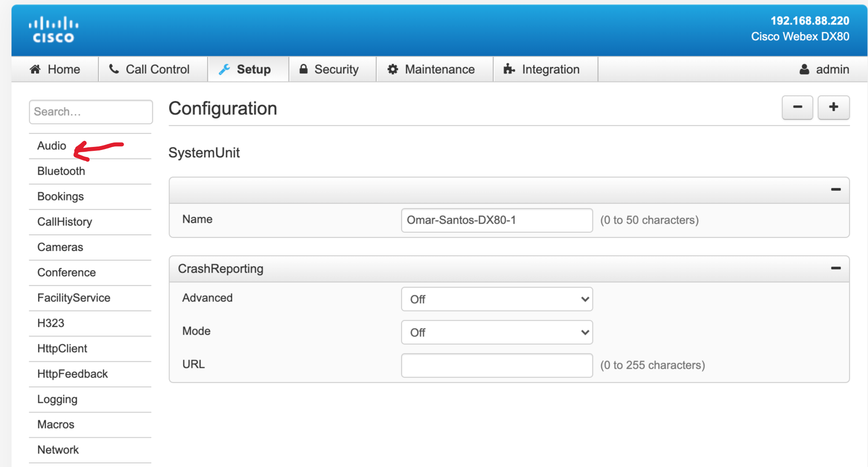
Task: Collapse the CrashReporting section
Action: click(x=836, y=268)
